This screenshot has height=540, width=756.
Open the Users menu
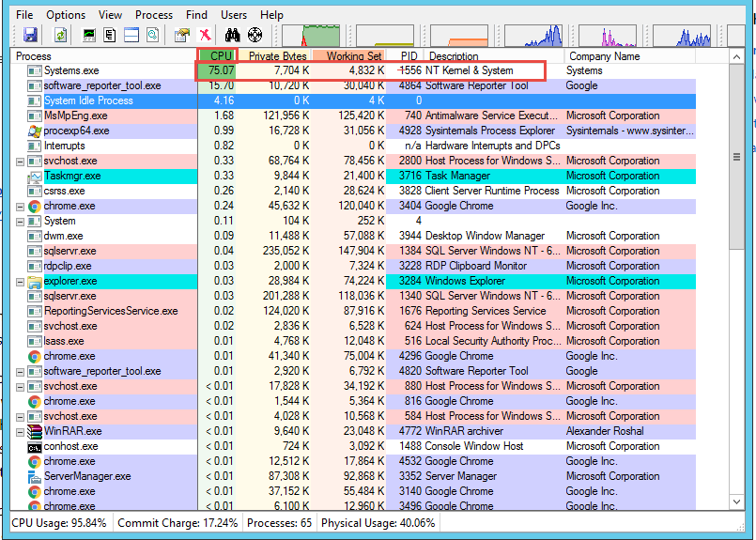point(234,15)
